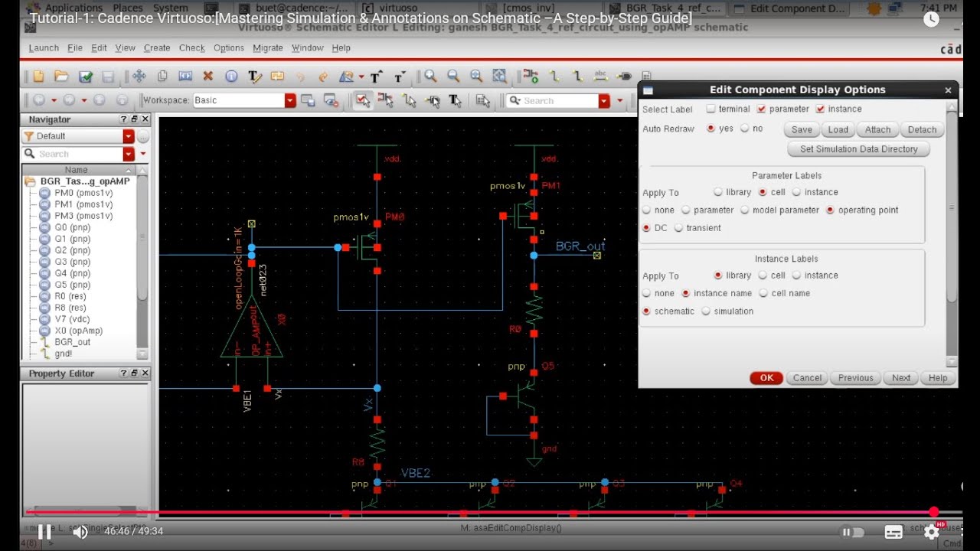Open the Check menu
This screenshot has height=551, width=980.
click(192, 47)
